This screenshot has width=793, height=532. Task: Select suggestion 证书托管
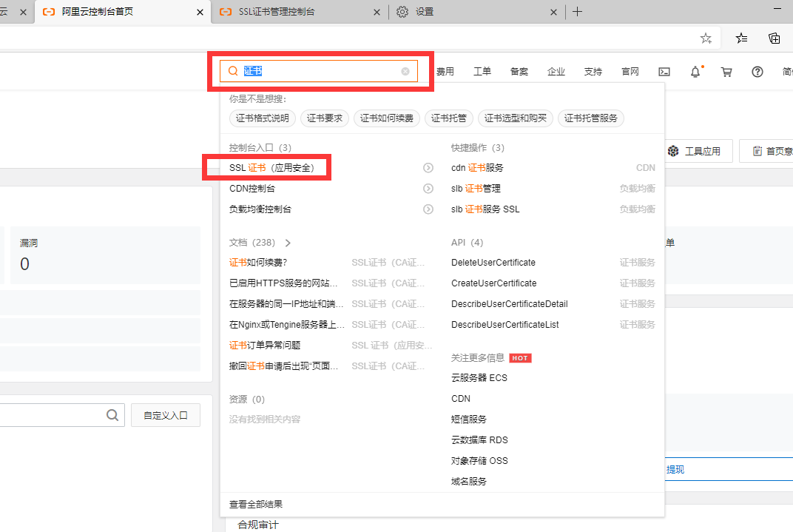pos(448,118)
